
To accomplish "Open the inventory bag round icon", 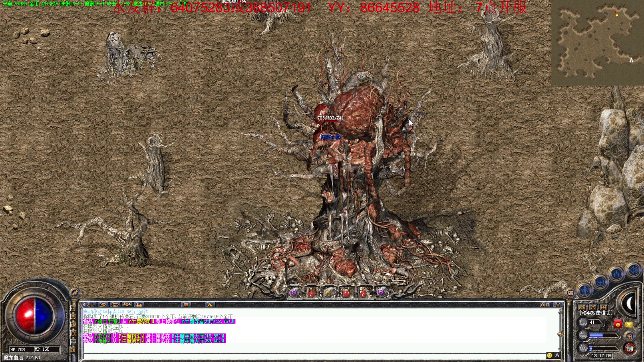I will coord(600,282).
